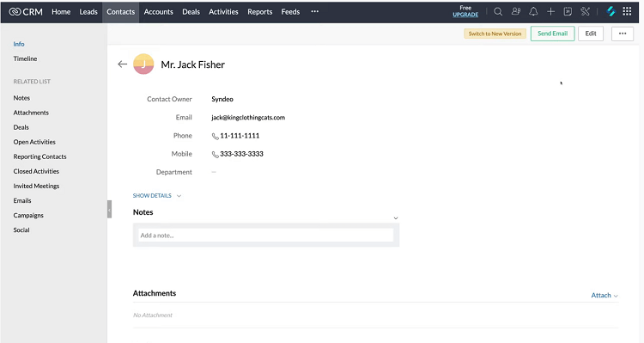The width and height of the screenshot is (644, 343).
Task: Click the Edit button
Action: pyautogui.click(x=591, y=34)
